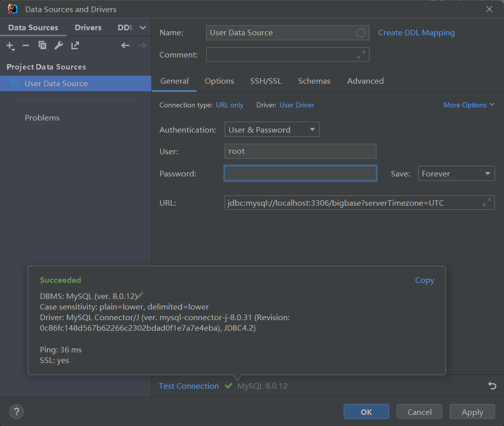The height and width of the screenshot is (426, 504).
Task: Change Connection type URL only
Action: [x=230, y=105]
